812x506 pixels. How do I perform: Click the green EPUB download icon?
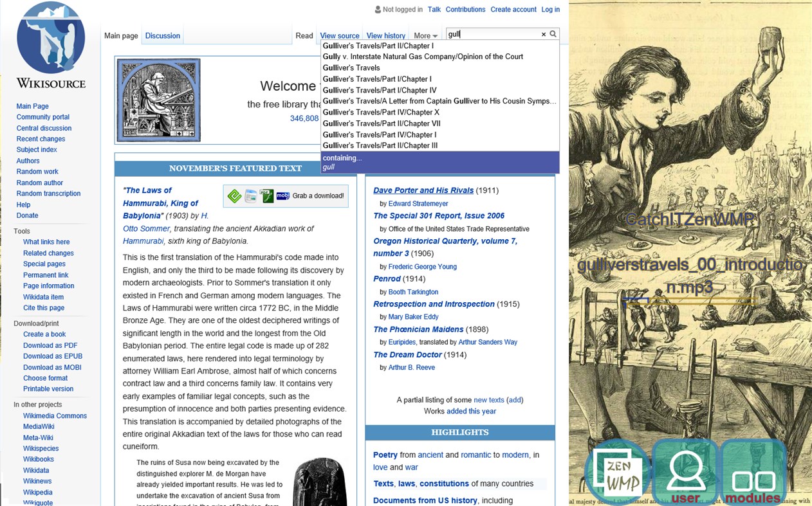point(235,196)
